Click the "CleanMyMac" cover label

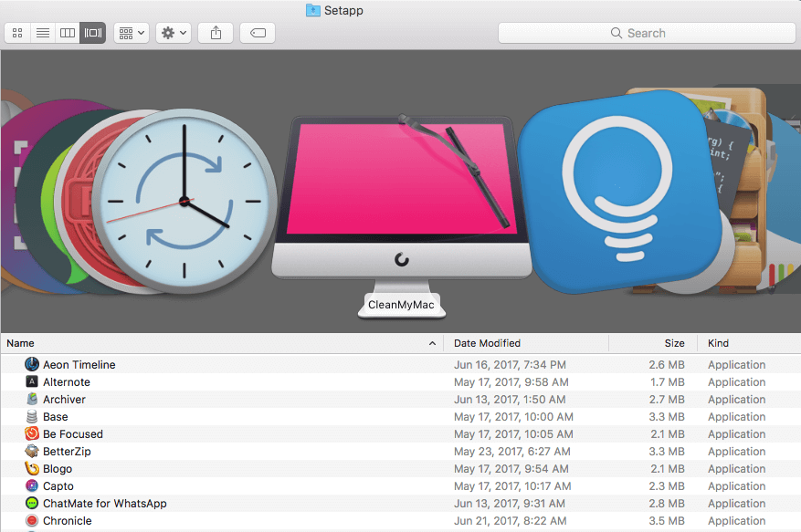tap(401, 305)
